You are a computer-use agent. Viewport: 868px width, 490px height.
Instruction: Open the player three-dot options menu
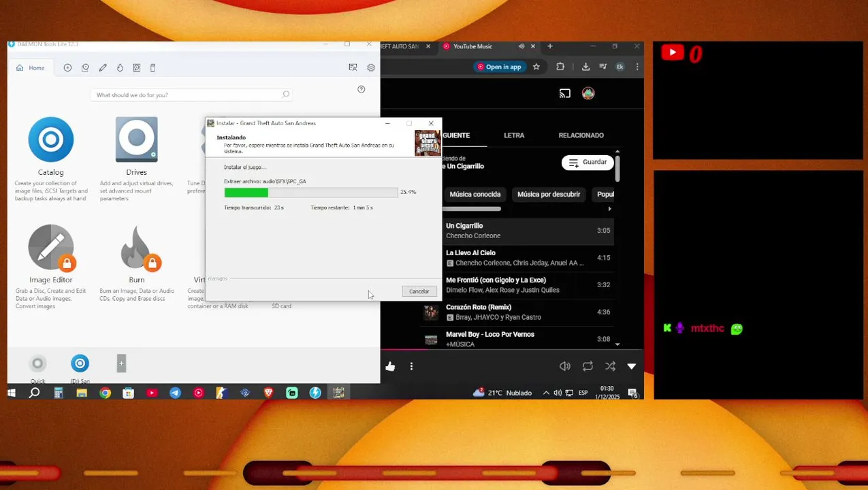point(411,367)
